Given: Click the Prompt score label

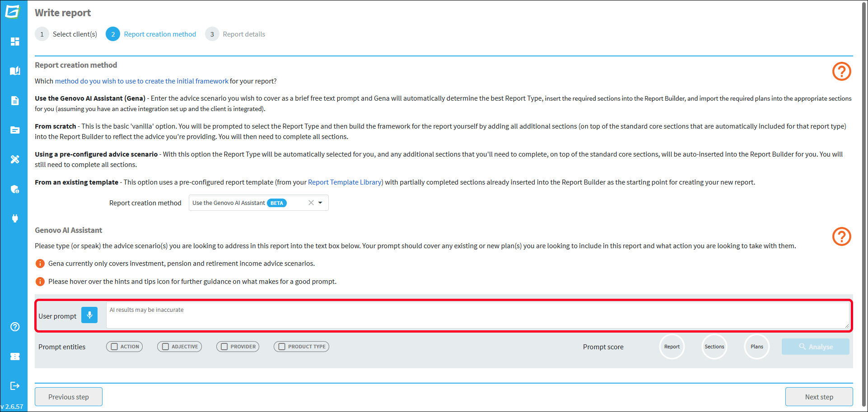Looking at the screenshot, I should pos(603,347).
